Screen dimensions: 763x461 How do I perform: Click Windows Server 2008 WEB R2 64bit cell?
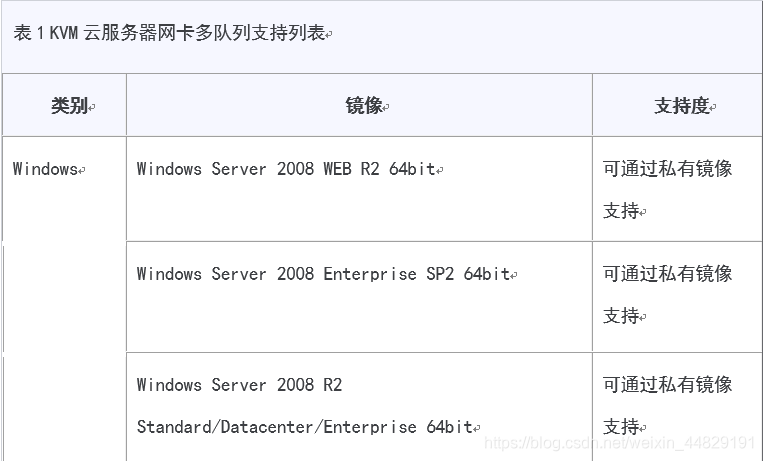[359, 189]
